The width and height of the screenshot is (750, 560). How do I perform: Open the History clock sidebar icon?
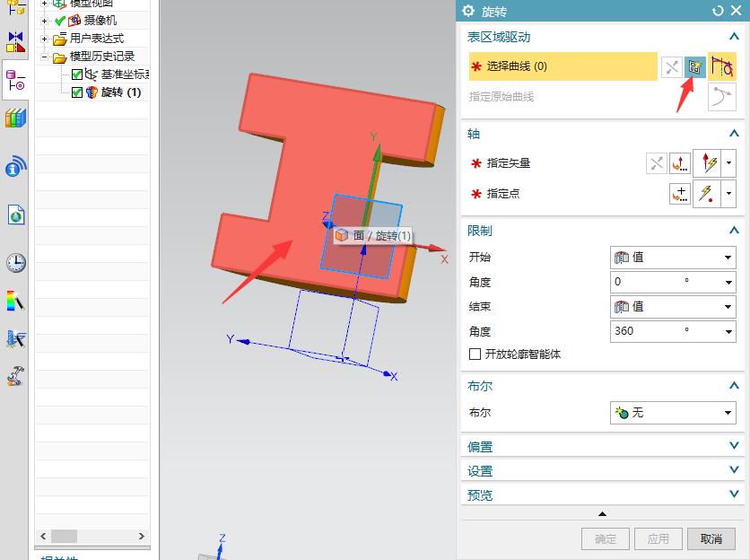pos(16,263)
